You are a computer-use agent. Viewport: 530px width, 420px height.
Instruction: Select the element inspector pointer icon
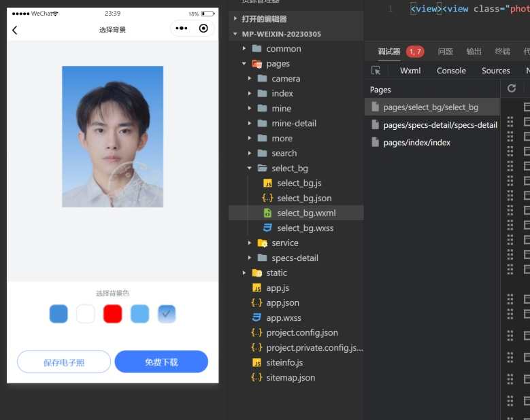tap(376, 71)
